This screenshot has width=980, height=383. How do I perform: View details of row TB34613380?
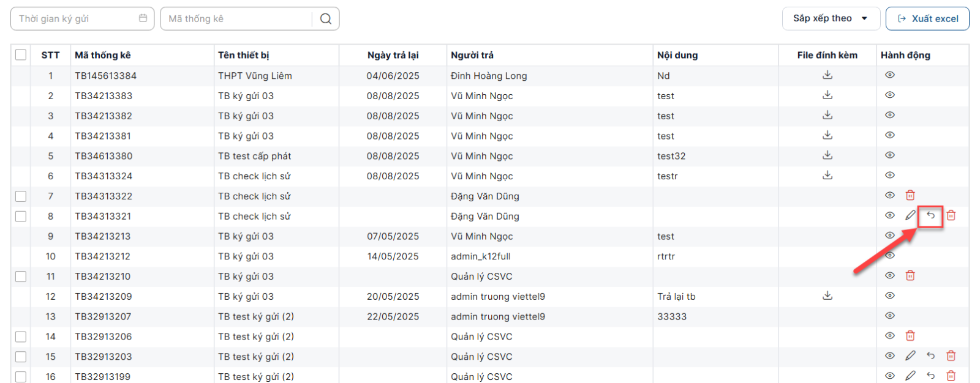pyautogui.click(x=890, y=155)
